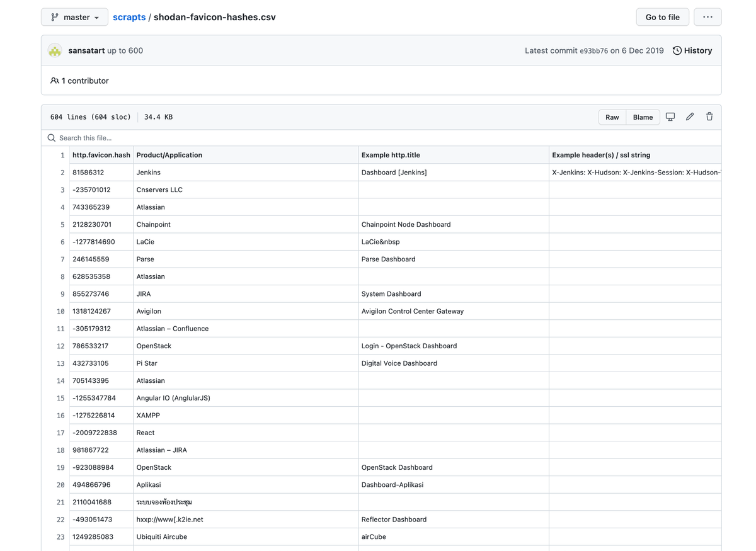Click the pencil edit file icon
The width and height of the screenshot is (756, 551).
(690, 116)
